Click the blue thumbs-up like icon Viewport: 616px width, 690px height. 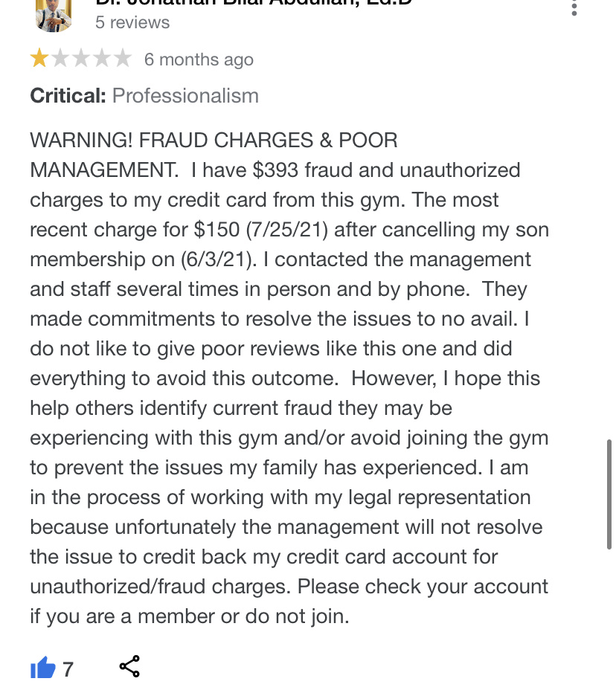point(42,668)
